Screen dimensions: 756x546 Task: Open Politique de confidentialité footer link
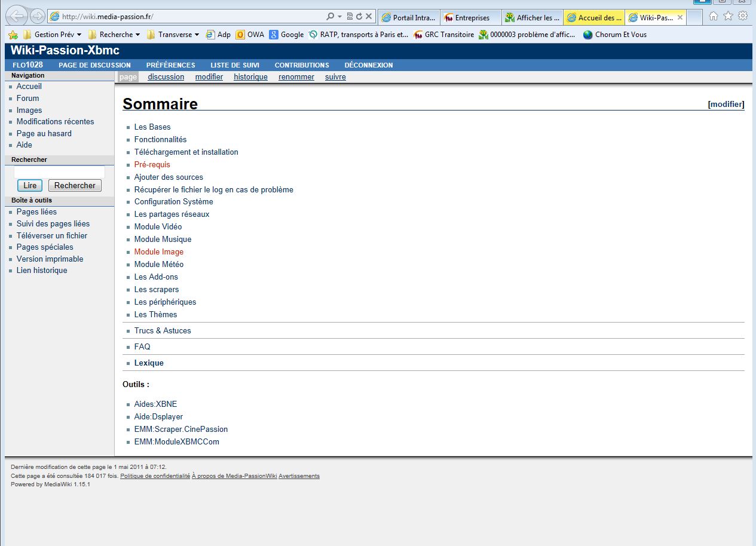point(155,476)
